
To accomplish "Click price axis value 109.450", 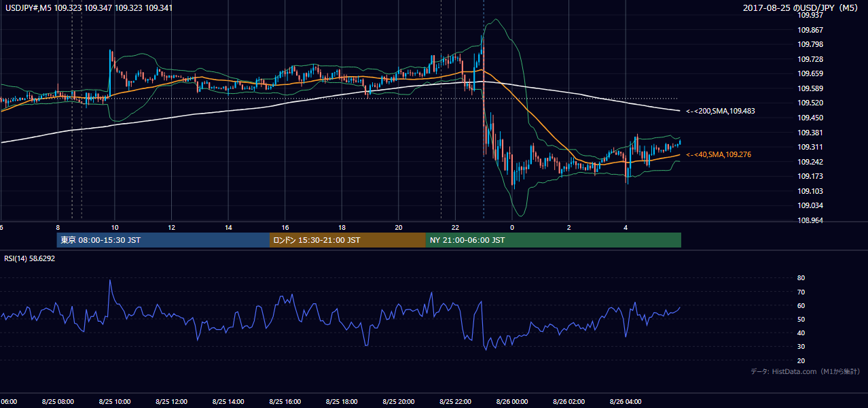I will click(810, 118).
